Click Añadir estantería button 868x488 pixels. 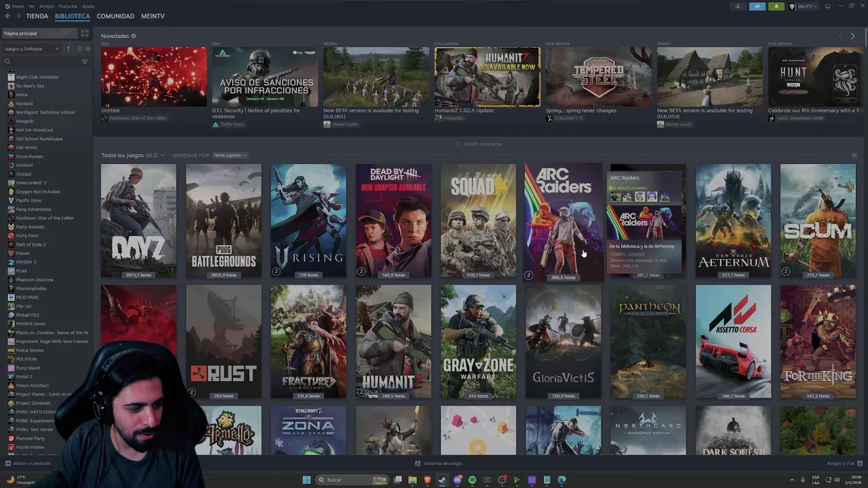pos(479,144)
